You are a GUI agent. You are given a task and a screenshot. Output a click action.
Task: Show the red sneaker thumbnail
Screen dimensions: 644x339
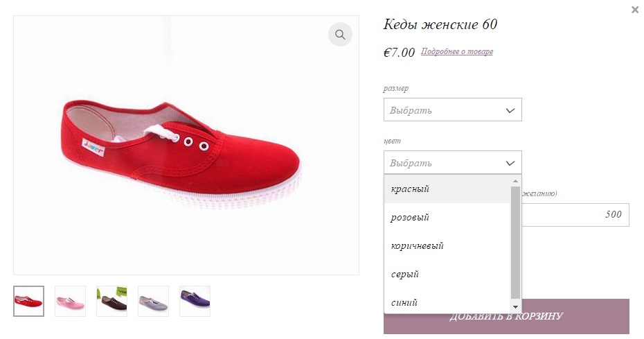(x=29, y=301)
